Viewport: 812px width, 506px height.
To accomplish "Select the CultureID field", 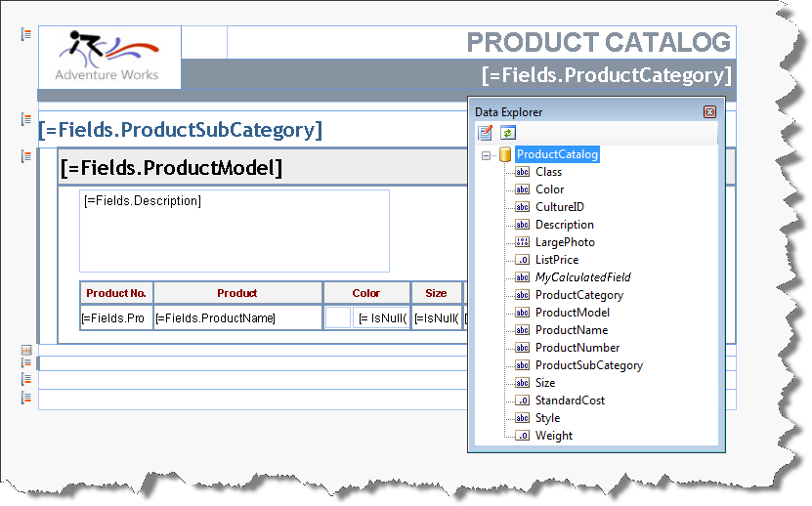I will click(560, 207).
